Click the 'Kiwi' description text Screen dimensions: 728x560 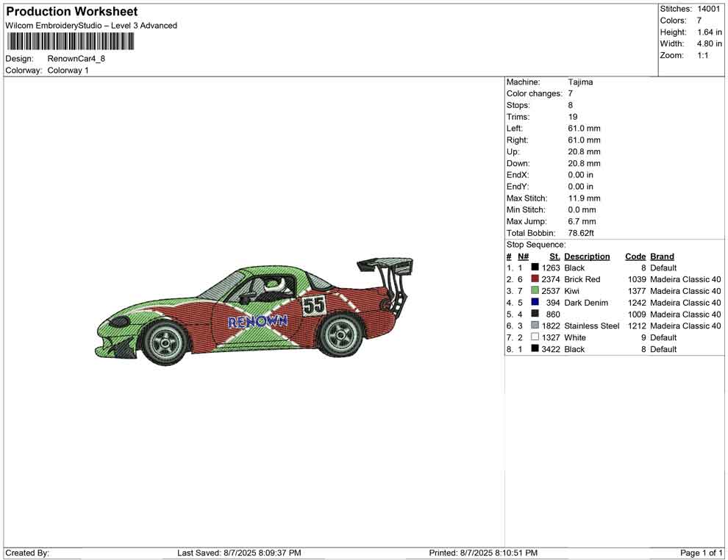point(571,291)
